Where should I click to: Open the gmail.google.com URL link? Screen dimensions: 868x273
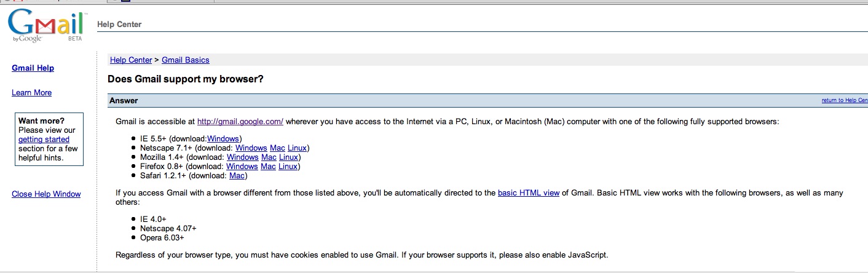pyautogui.click(x=240, y=122)
